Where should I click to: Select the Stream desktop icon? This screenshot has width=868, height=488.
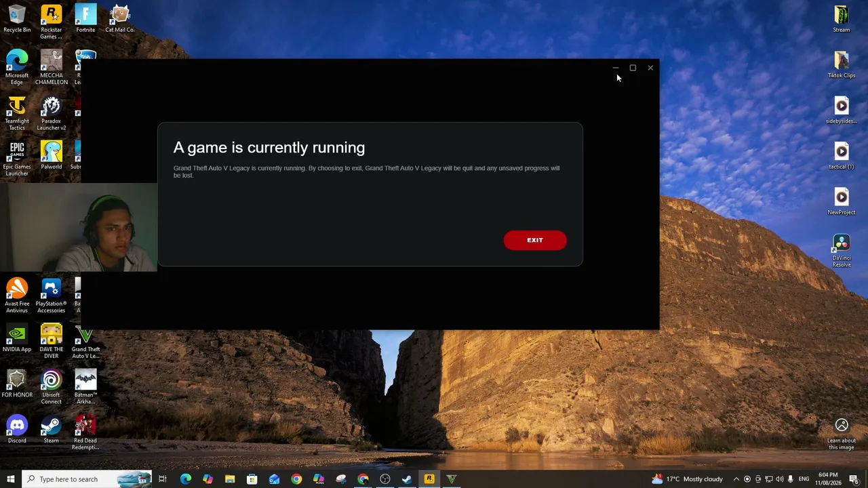[x=842, y=19]
